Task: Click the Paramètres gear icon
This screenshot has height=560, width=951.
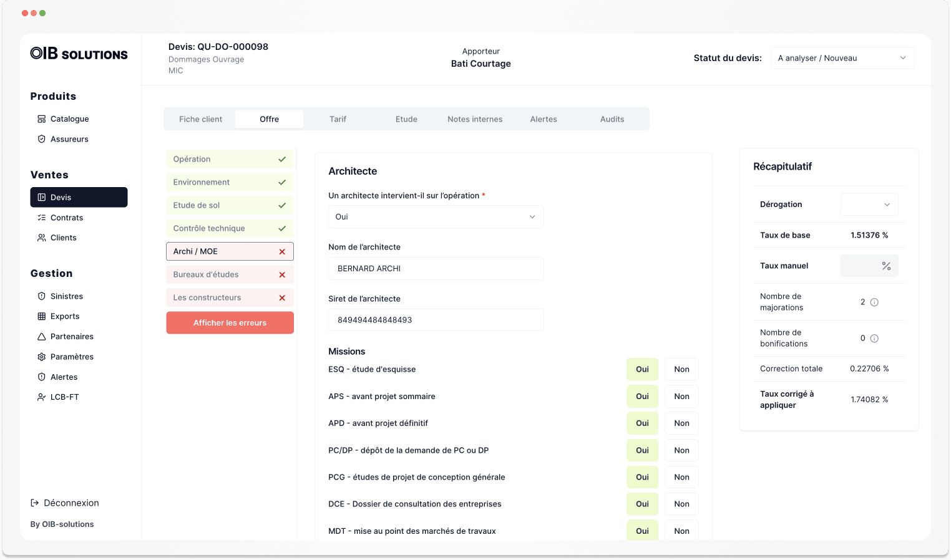Action: pos(41,357)
